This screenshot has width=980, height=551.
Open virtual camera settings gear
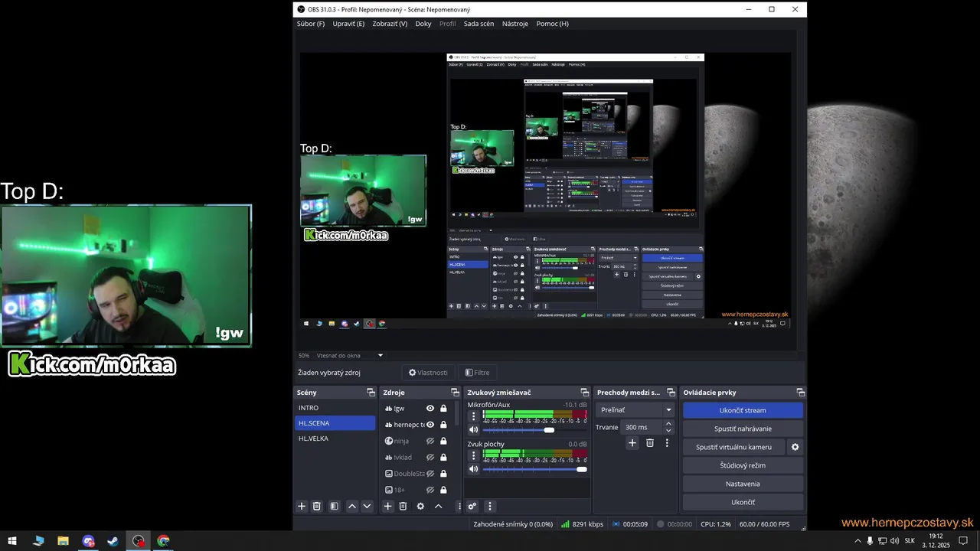coord(795,447)
